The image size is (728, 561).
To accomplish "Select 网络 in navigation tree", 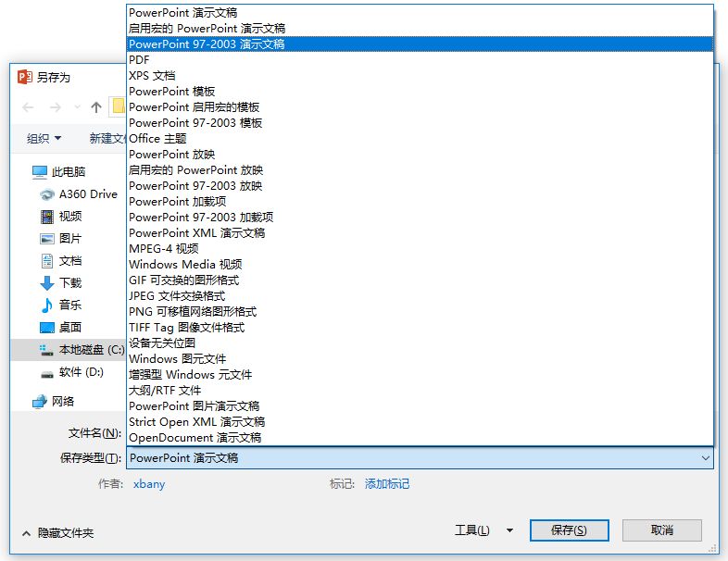I will click(54, 402).
